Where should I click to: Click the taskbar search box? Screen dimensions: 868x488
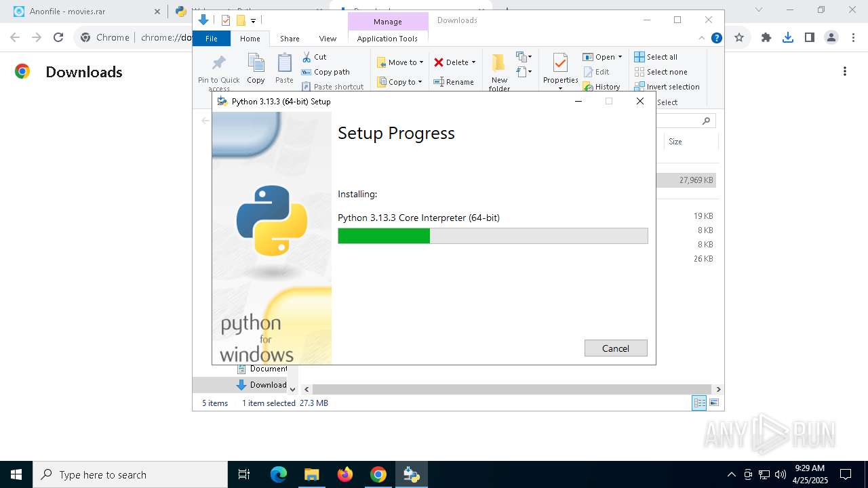[x=130, y=474]
